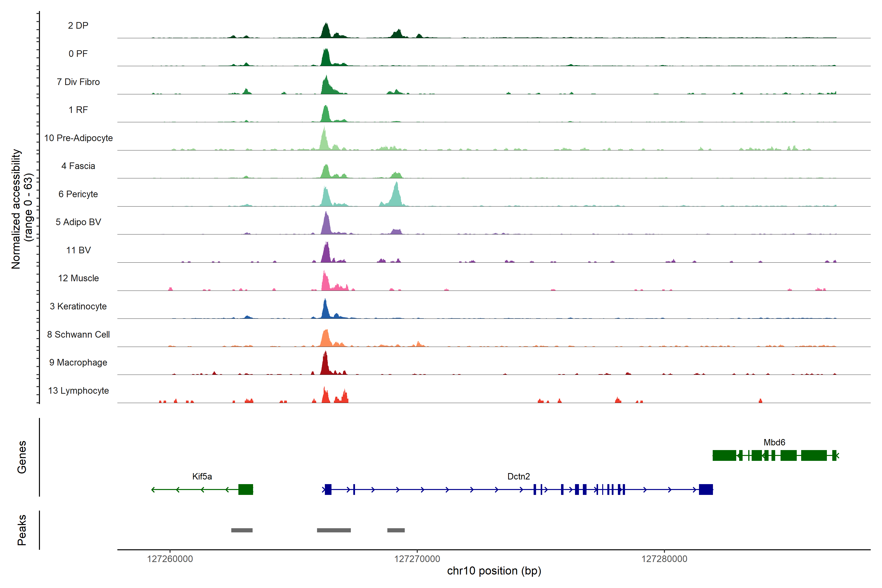Click the leftmost gray peak bar

pyautogui.click(x=242, y=530)
